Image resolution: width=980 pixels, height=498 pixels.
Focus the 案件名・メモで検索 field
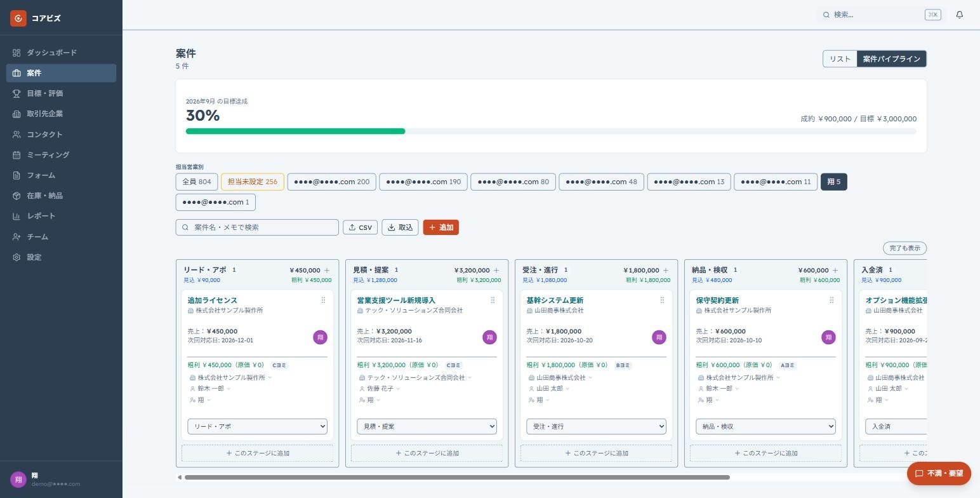coord(257,227)
